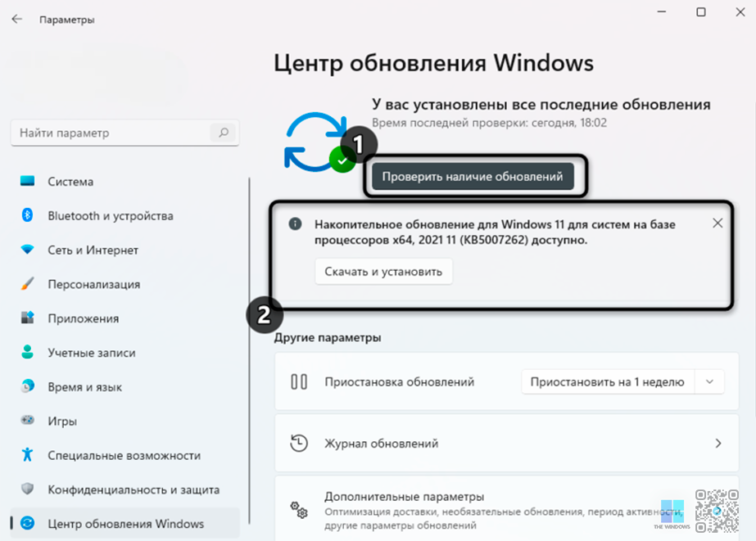Click the Другие параметры heading
Viewport: 756px width, 541px height.
(328, 337)
